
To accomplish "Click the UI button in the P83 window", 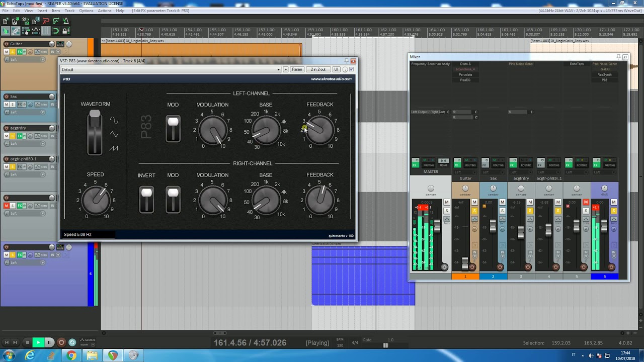I will (336, 69).
